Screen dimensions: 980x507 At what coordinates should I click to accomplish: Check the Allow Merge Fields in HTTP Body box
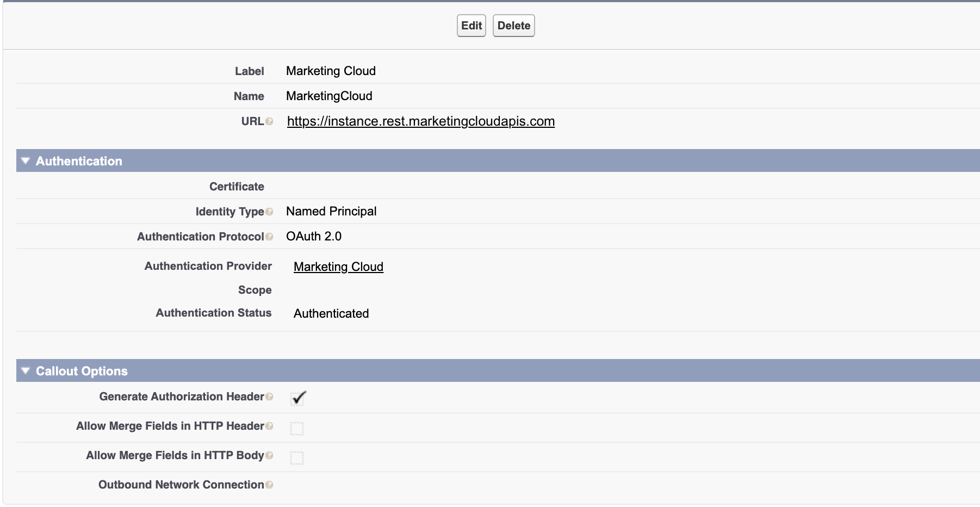297,458
